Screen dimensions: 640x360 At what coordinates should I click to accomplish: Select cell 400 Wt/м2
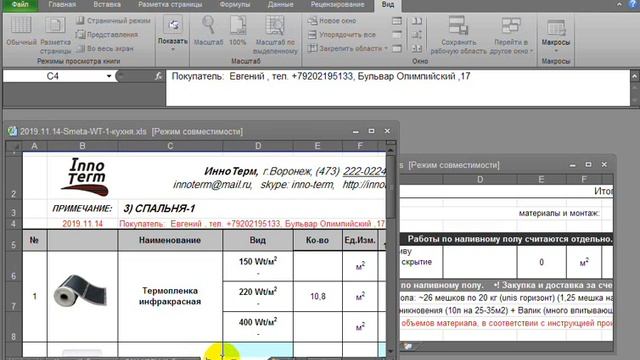coord(258,327)
